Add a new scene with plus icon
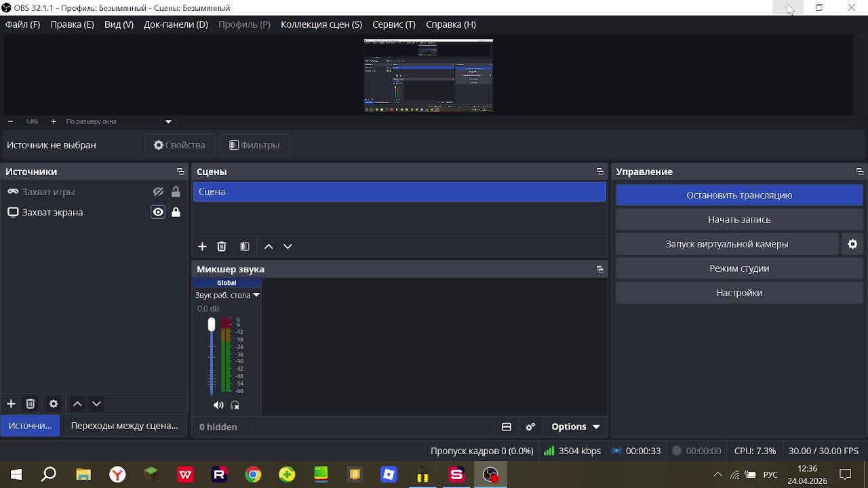Viewport: 868px width, 488px height. 202,246
